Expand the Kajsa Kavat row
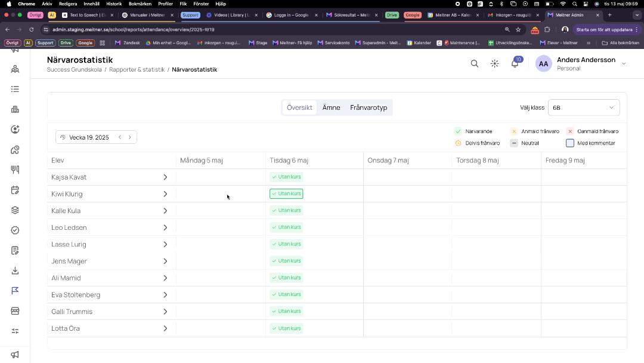This screenshot has width=644, height=363. tap(165, 177)
